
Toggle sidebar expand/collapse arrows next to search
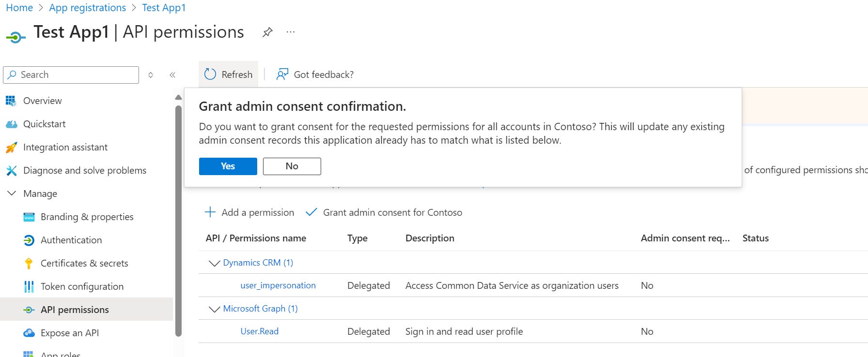[151, 75]
